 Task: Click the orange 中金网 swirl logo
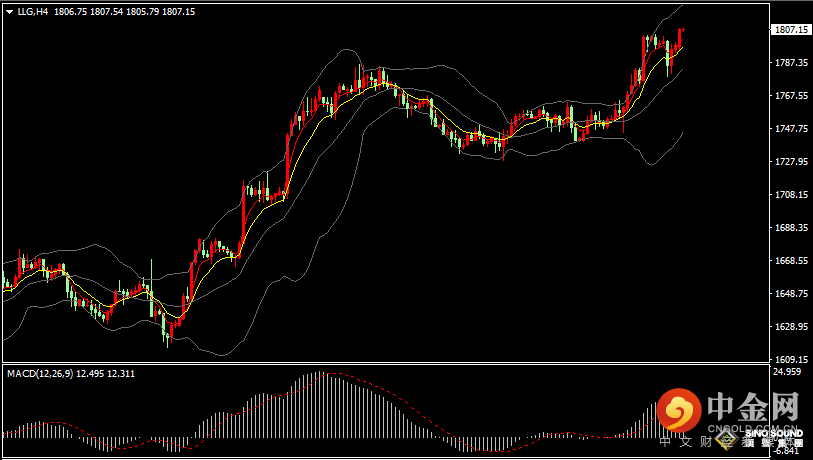681,410
